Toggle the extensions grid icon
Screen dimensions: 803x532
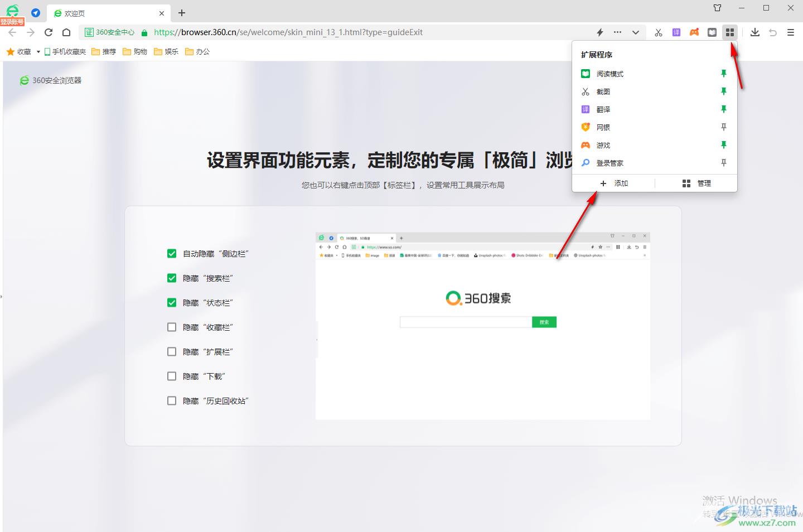tap(730, 32)
